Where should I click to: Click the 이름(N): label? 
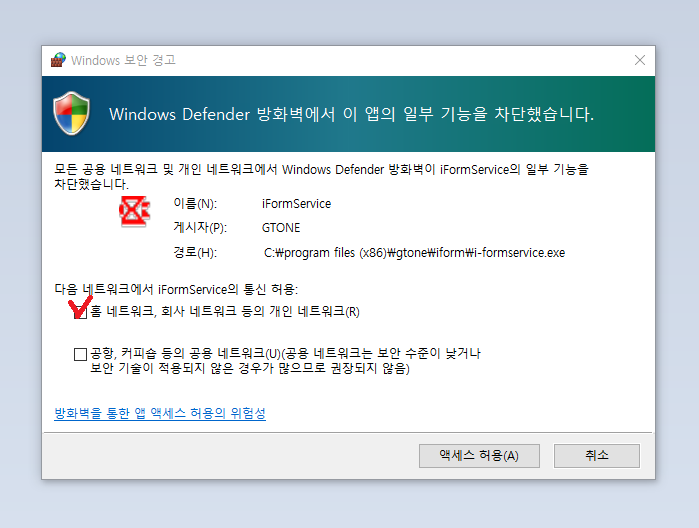tap(195, 204)
